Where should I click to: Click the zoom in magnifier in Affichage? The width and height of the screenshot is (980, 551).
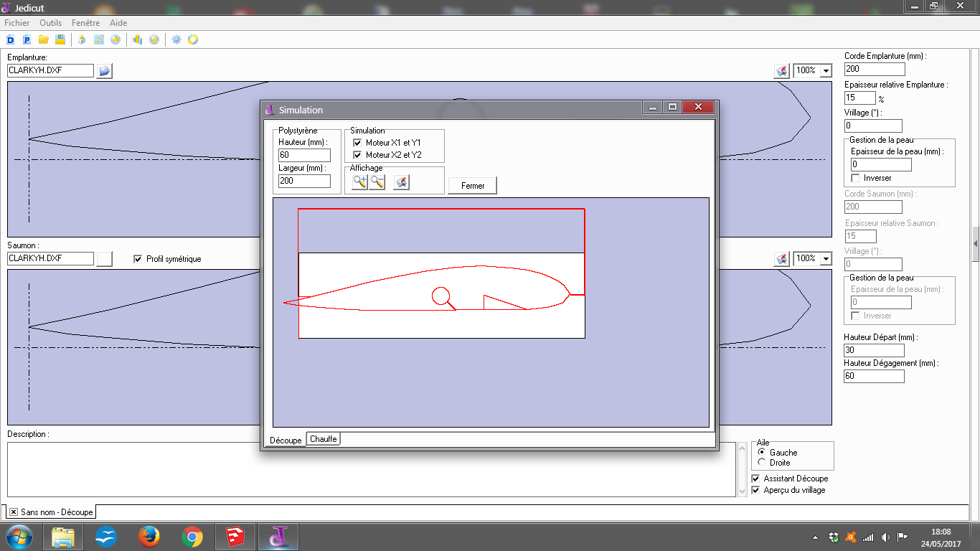(359, 183)
